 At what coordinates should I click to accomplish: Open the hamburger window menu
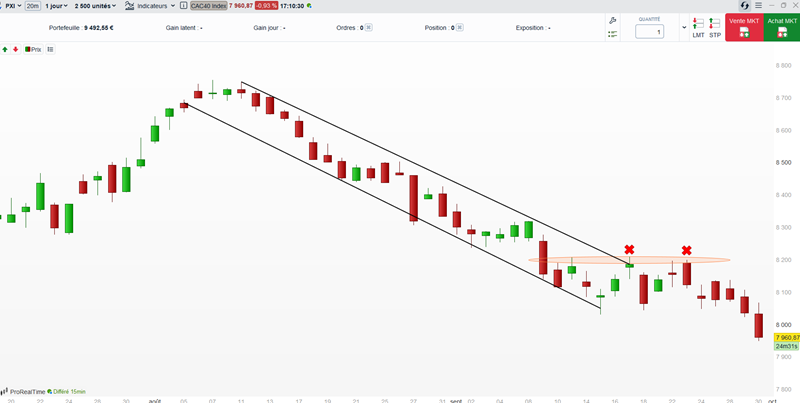[x=759, y=6]
